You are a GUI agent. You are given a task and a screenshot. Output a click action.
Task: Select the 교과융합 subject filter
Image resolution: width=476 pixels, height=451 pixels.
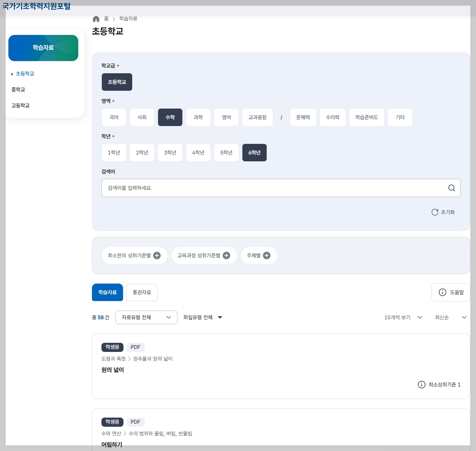click(258, 117)
